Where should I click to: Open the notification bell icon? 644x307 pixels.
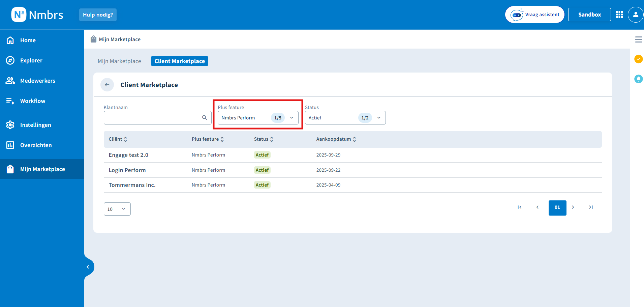(638, 79)
